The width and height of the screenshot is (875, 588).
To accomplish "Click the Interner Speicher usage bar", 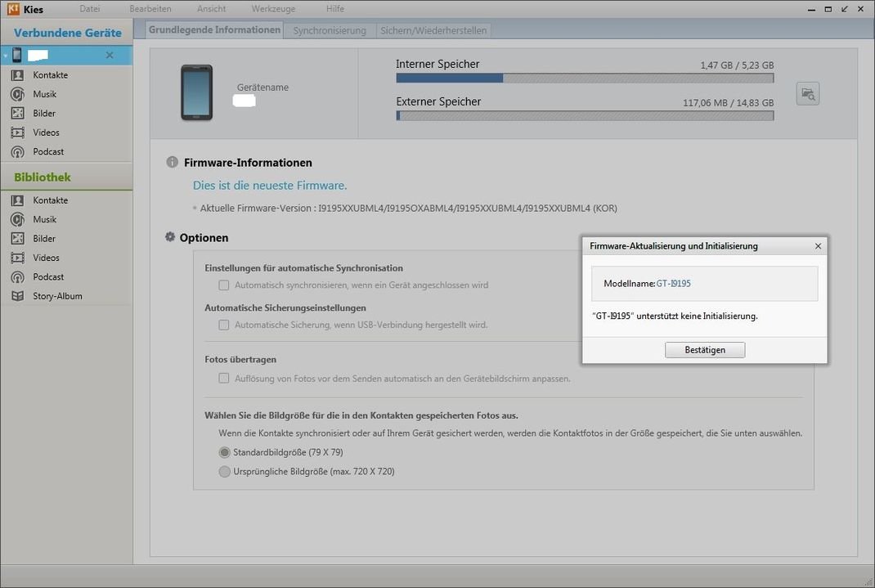I will 585,79.
